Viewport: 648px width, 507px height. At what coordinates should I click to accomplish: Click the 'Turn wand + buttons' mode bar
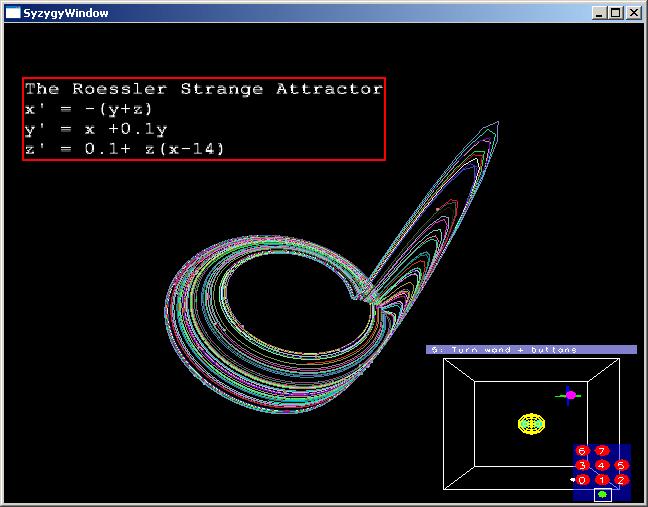click(531, 350)
